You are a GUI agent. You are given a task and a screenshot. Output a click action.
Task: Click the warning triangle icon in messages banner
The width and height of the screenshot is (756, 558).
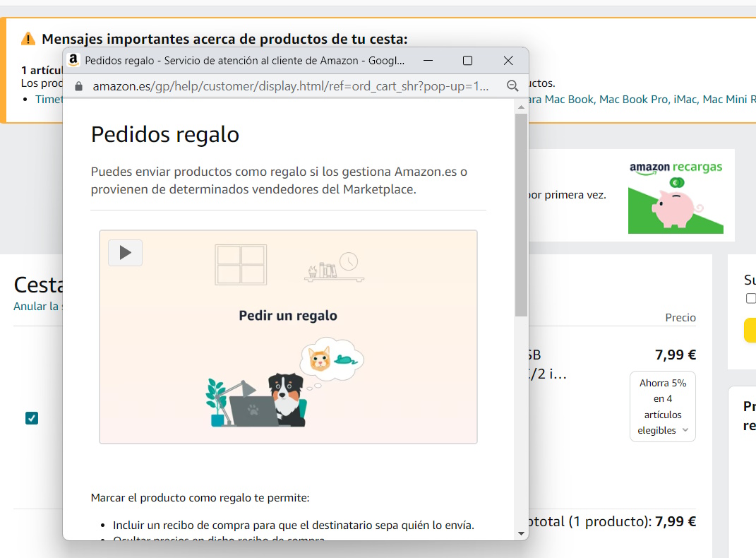click(28, 39)
